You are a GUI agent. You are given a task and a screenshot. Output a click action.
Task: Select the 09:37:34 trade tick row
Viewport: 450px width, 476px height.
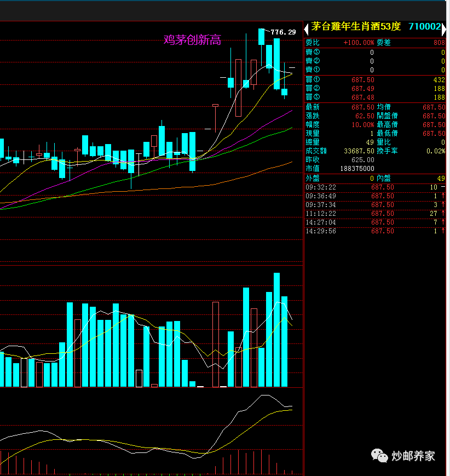point(375,205)
